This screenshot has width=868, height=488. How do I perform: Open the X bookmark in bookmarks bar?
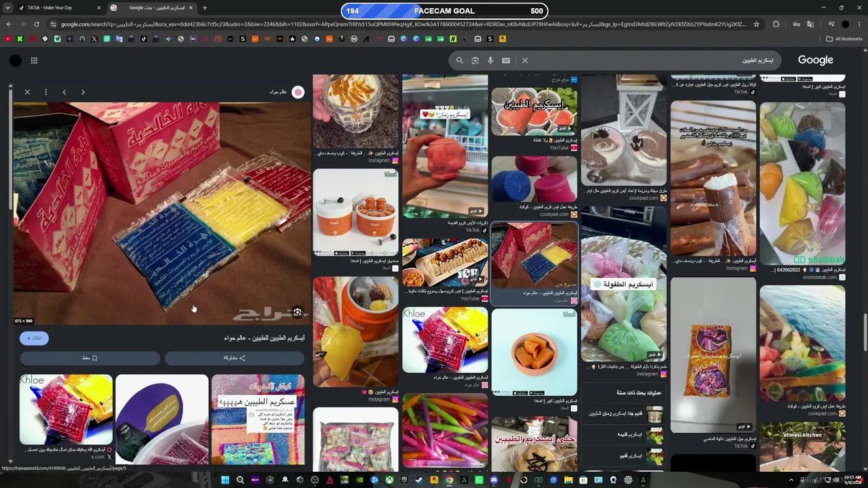click(x=94, y=39)
